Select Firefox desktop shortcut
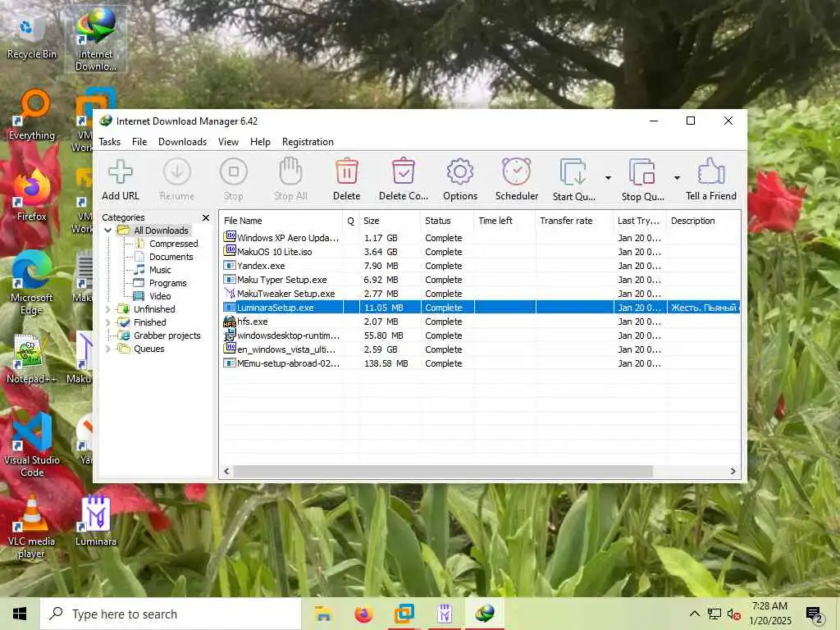 [31, 195]
